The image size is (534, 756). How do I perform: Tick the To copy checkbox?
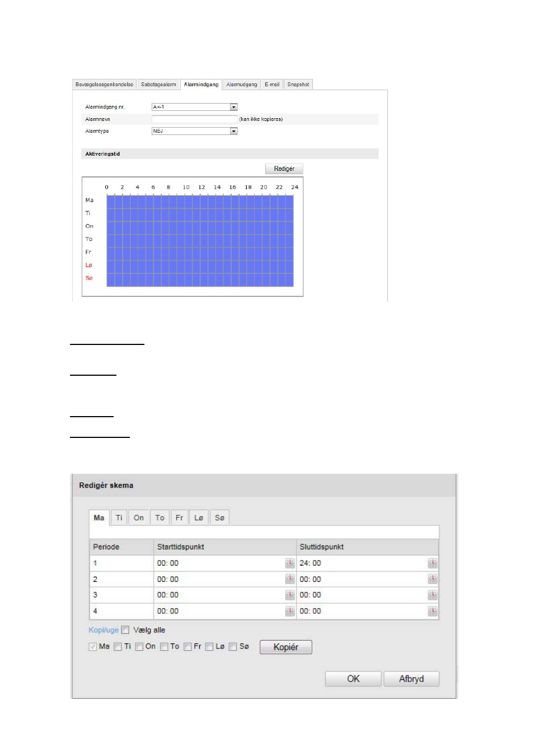pyautogui.click(x=164, y=647)
